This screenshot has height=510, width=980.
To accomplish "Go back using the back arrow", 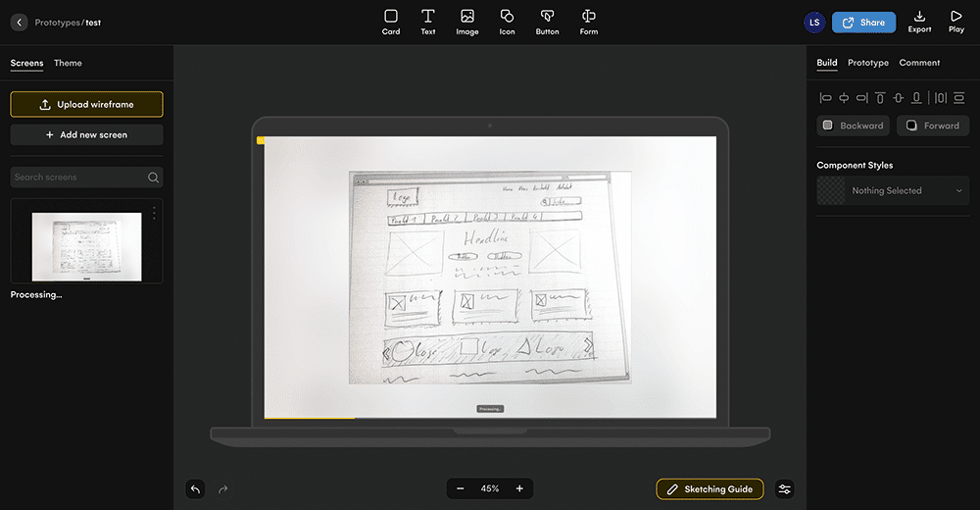I will pyautogui.click(x=19, y=22).
